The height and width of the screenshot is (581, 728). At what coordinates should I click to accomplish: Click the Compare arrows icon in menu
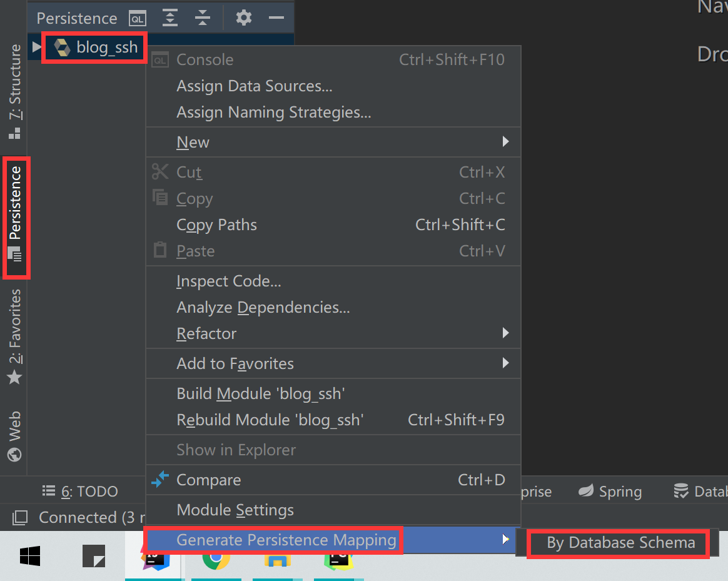161,480
